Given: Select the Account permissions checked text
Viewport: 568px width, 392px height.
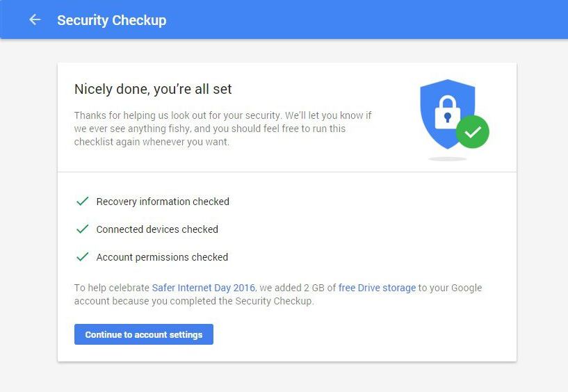Looking at the screenshot, I should pos(162,257).
